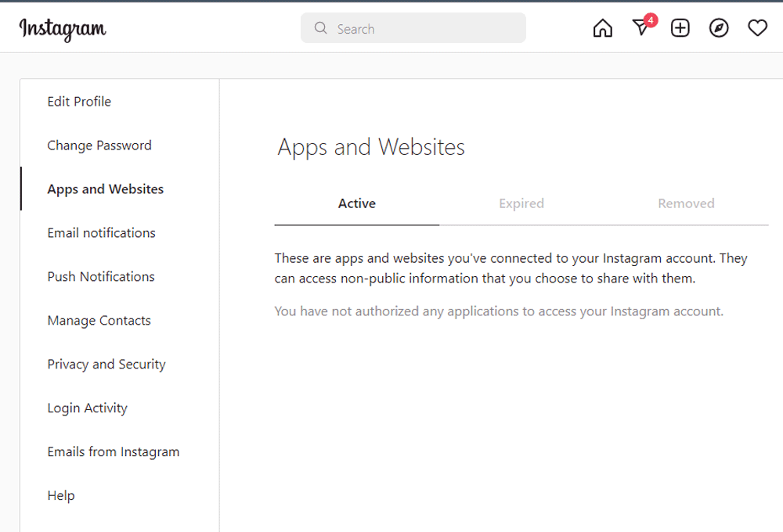
Task: Focus the Search input field
Action: [x=413, y=28]
